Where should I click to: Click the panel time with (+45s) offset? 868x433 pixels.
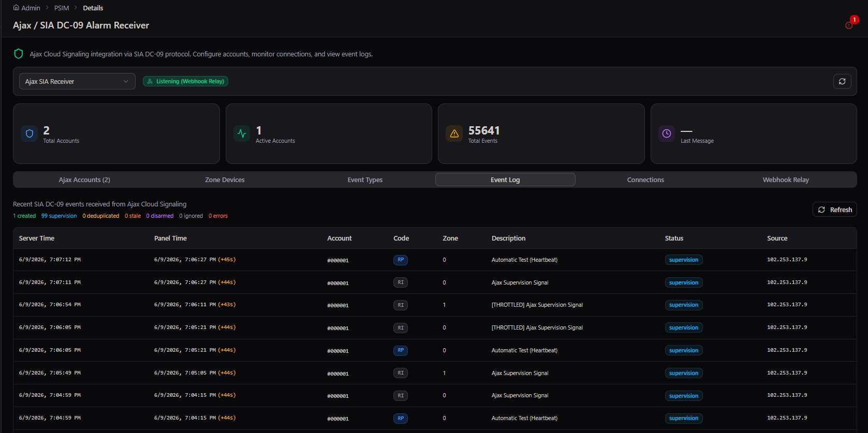pyautogui.click(x=195, y=260)
